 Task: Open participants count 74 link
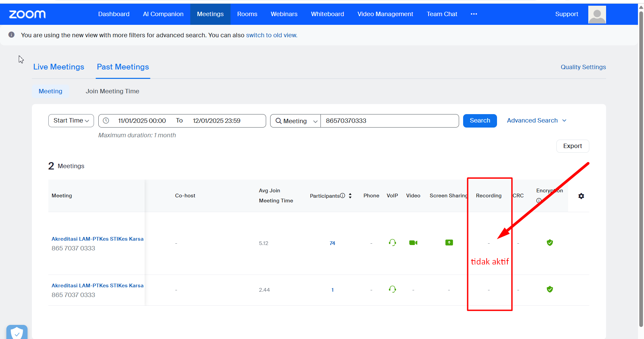point(332,243)
